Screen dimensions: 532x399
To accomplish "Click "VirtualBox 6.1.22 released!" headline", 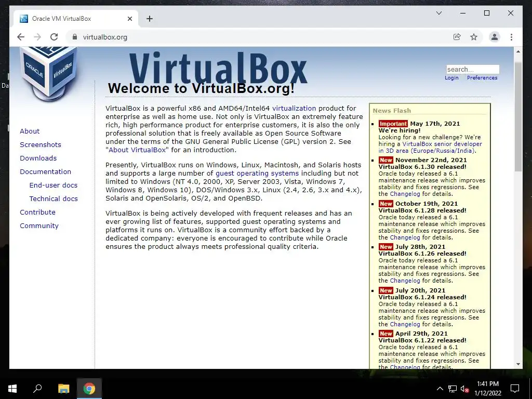I will pos(422,340).
